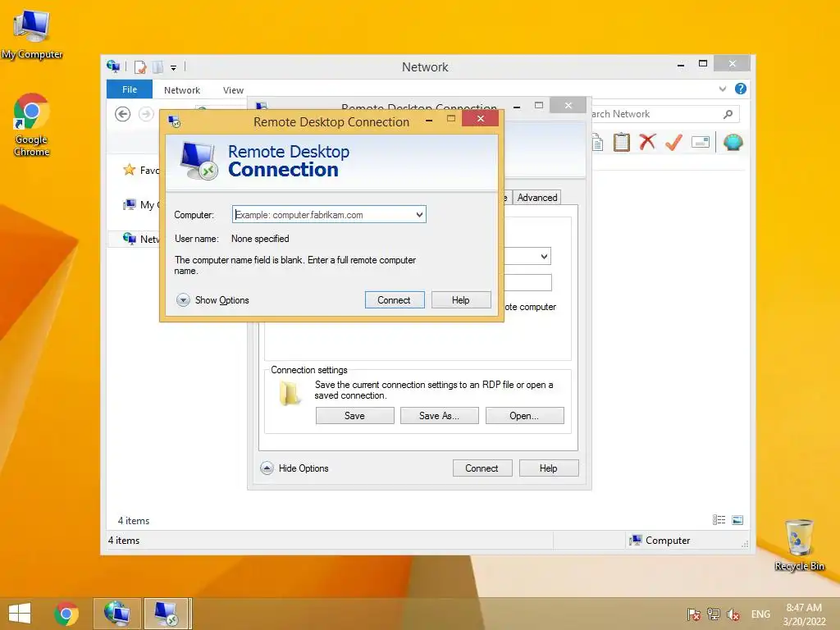
Task: Expand Show Options in front dialog
Action: point(213,300)
